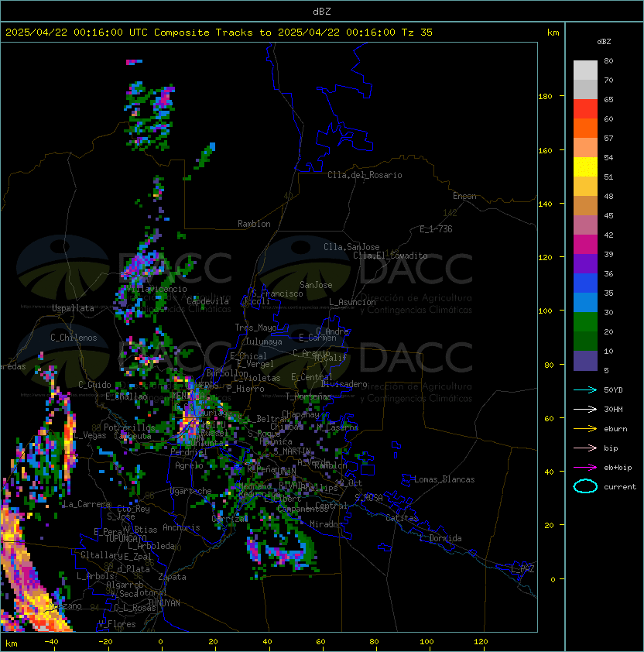Click the Clla.del_Rosario map label
The image size is (644, 652).
(x=365, y=175)
